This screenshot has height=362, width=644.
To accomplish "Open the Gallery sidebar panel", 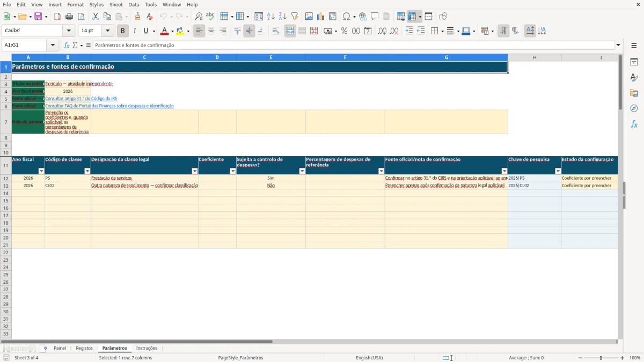I will 634,93.
